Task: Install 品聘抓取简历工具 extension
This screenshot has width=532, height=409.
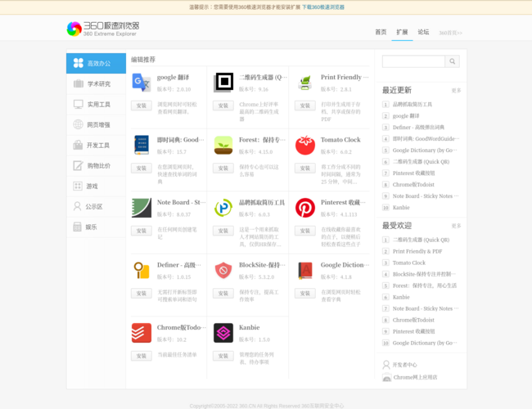Action: (x=223, y=231)
